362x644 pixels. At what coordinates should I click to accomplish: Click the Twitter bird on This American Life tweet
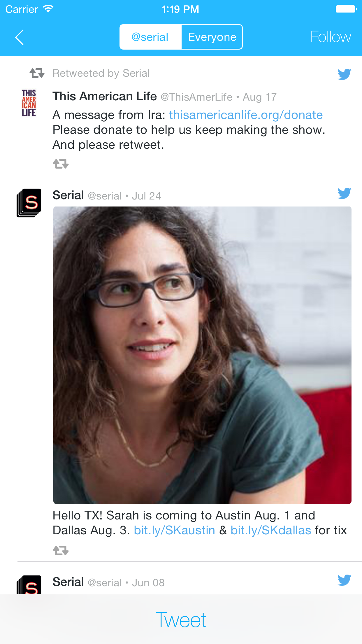click(x=344, y=74)
